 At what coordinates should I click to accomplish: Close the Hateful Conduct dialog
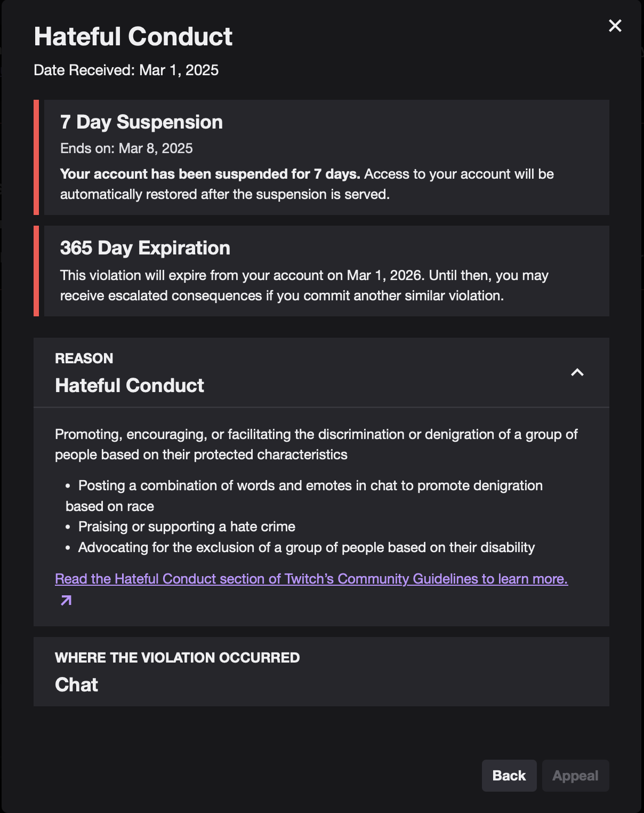point(615,26)
